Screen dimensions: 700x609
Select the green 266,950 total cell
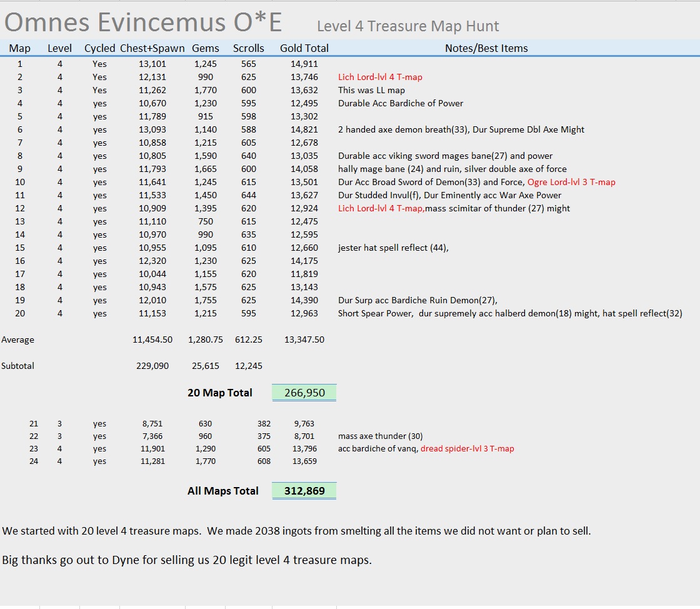pos(304,393)
